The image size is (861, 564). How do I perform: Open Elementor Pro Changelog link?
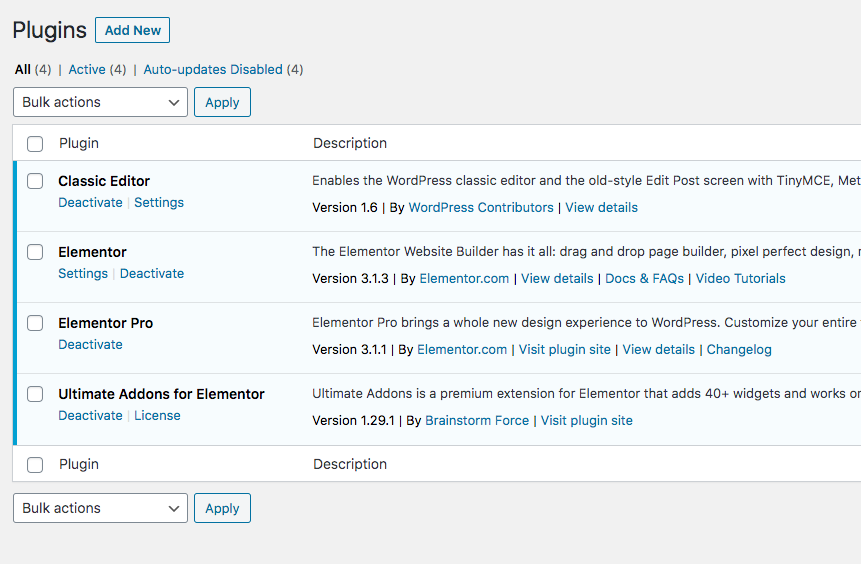tap(739, 350)
